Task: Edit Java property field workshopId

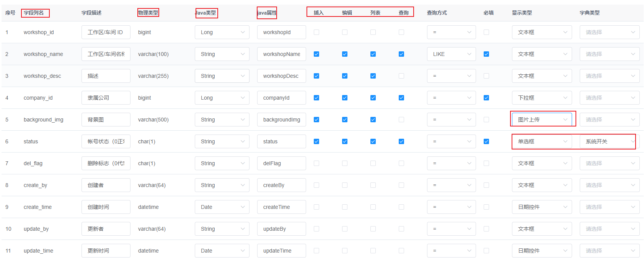Action: pyautogui.click(x=282, y=32)
